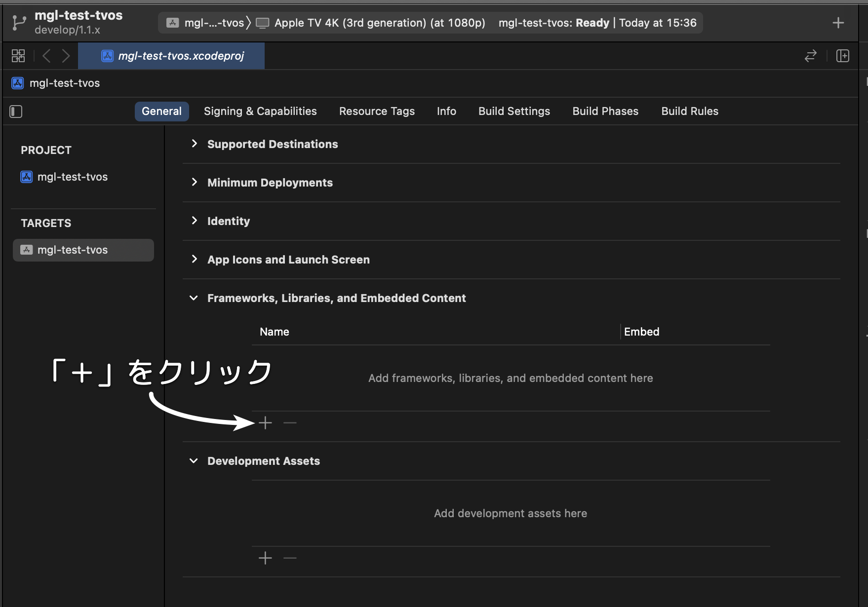Select mgl-test-tvos under TARGETS
Viewport: 868px width, 607px height.
(x=83, y=250)
